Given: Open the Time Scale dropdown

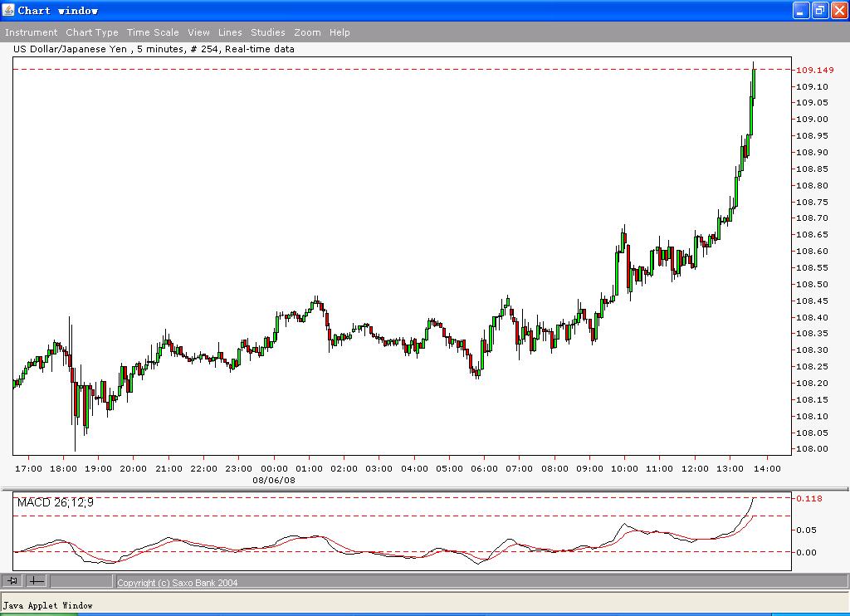Looking at the screenshot, I should click(x=153, y=32).
